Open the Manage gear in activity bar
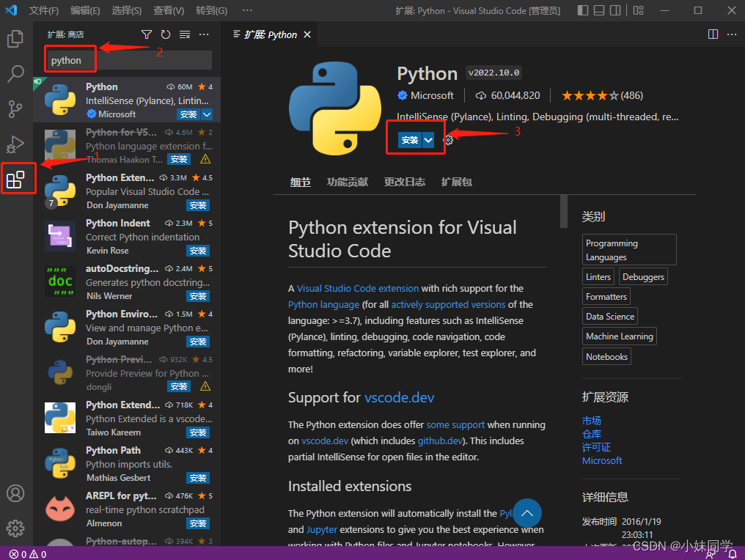 [15, 528]
